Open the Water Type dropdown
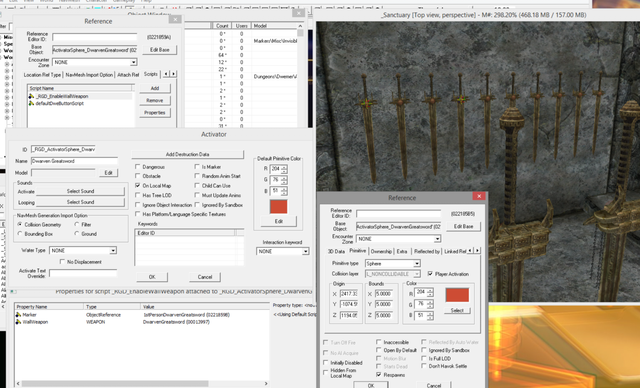The height and width of the screenshot is (388, 640). [x=113, y=251]
